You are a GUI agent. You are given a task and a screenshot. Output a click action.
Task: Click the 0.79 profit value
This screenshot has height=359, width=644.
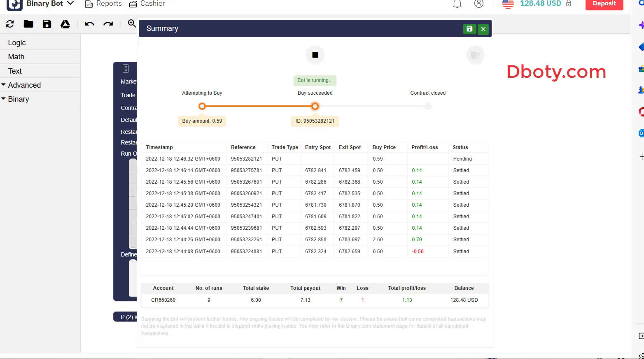click(x=417, y=240)
